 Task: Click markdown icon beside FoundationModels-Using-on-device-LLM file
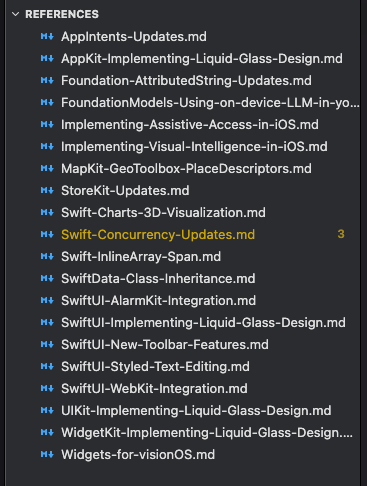point(47,102)
